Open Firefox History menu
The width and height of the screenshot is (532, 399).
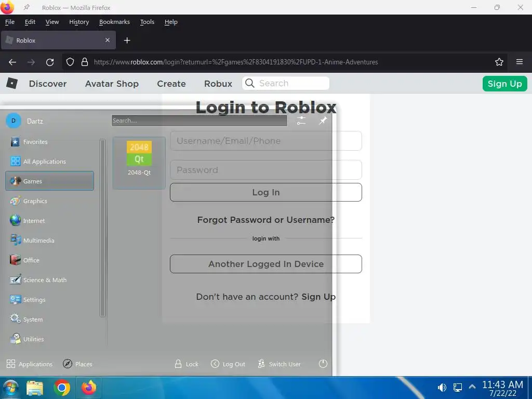point(79,22)
